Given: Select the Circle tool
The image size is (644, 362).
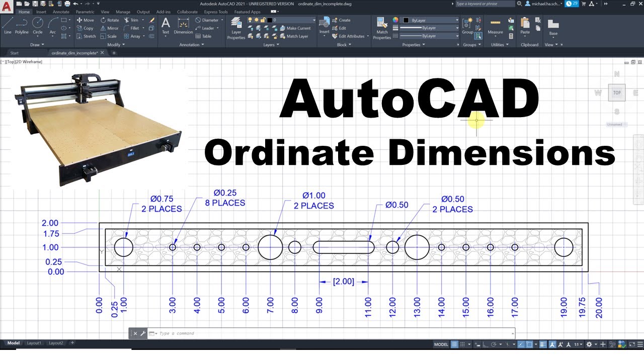Looking at the screenshot, I should tap(38, 26).
